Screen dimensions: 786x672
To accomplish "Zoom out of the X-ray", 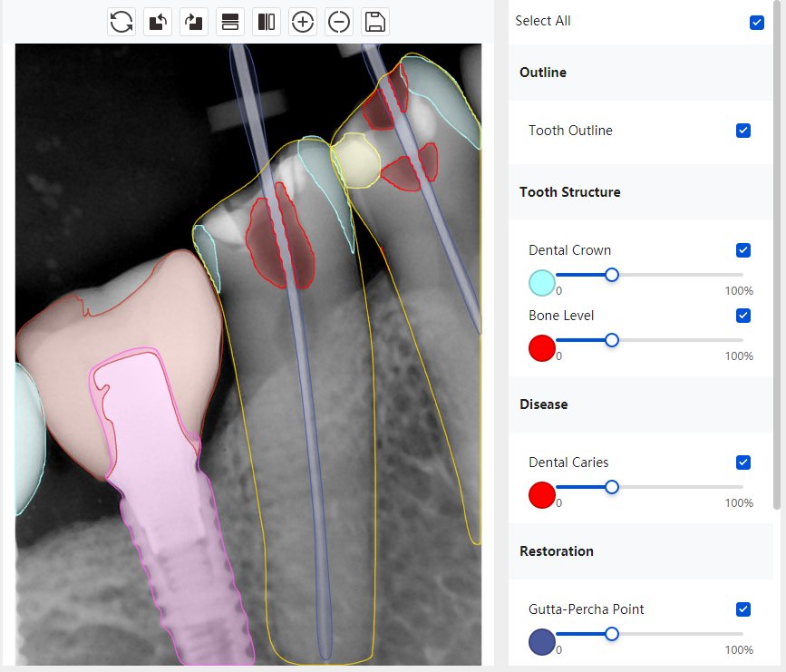I will (339, 22).
